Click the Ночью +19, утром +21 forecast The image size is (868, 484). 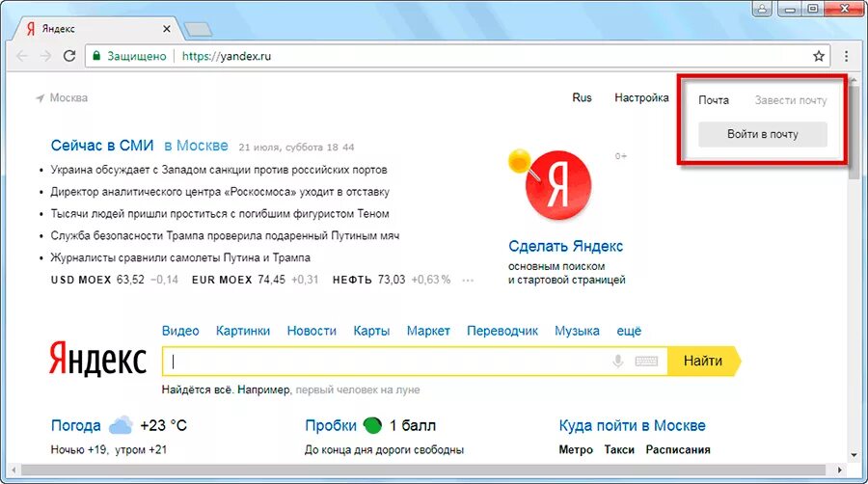[x=108, y=449]
